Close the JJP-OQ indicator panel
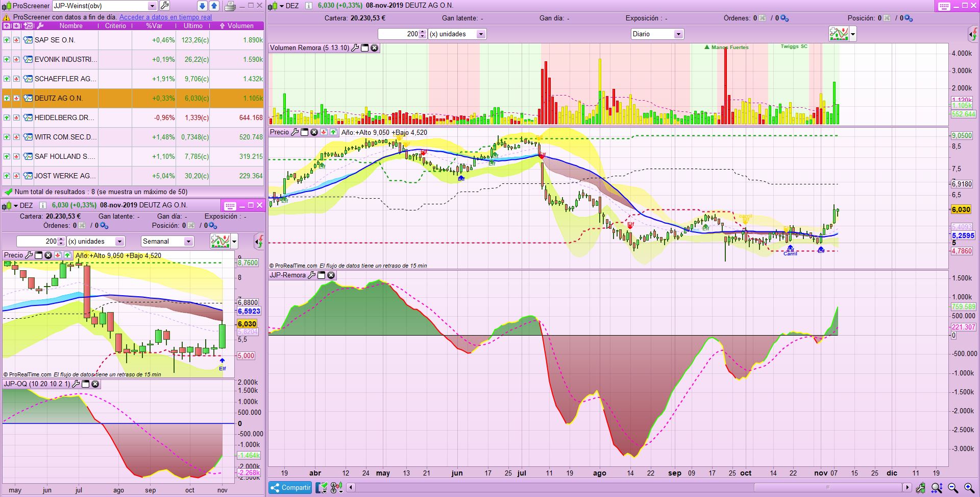 pyautogui.click(x=95, y=384)
